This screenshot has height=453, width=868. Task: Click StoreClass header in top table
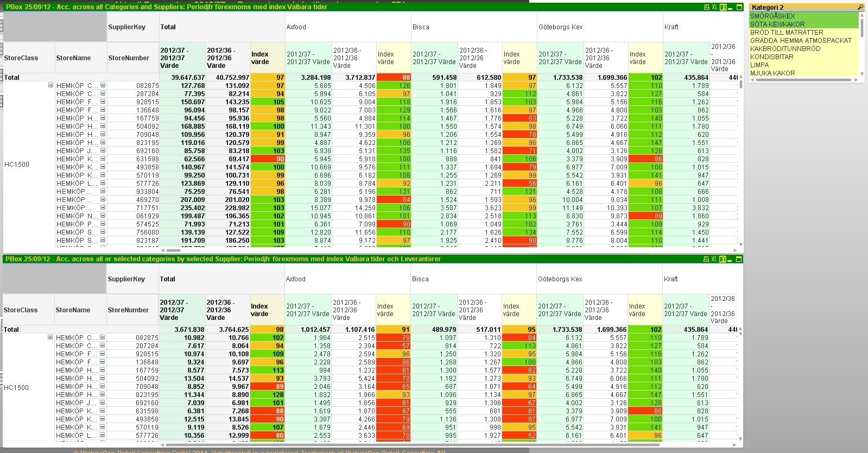pyautogui.click(x=29, y=58)
